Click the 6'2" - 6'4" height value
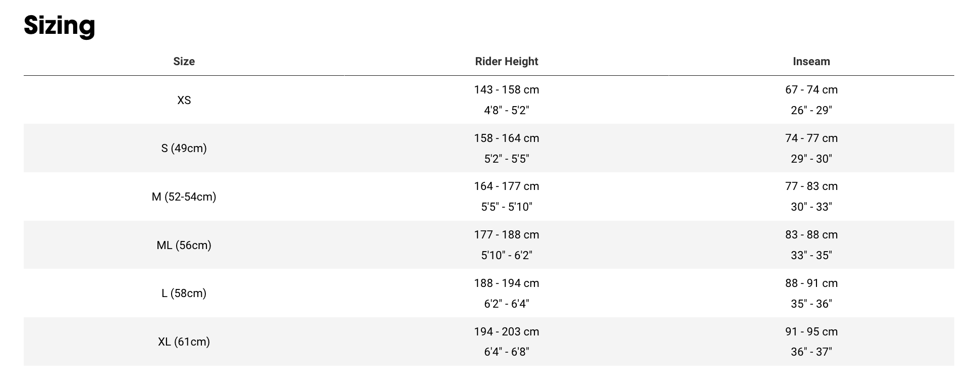Screen dimensions: 980x390 506,304
